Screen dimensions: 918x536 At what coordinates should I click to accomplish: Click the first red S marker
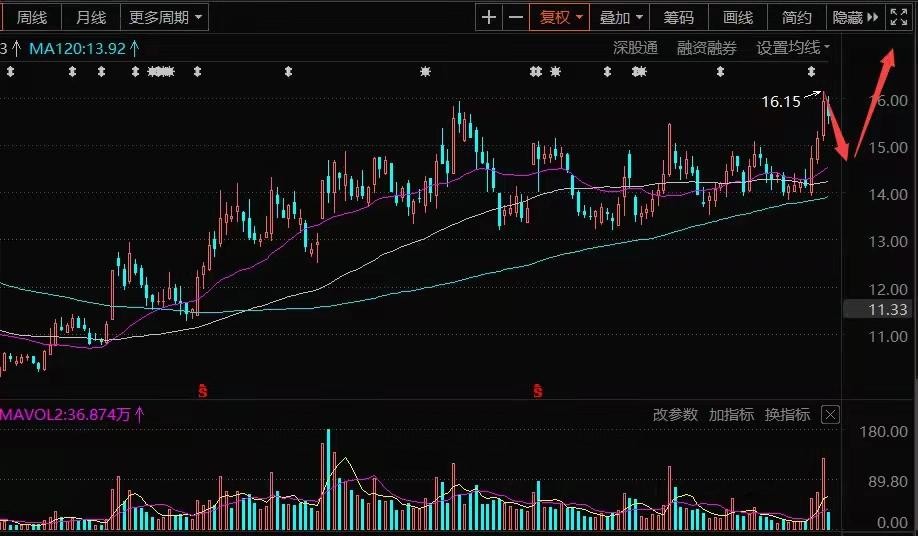tap(202, 389)
